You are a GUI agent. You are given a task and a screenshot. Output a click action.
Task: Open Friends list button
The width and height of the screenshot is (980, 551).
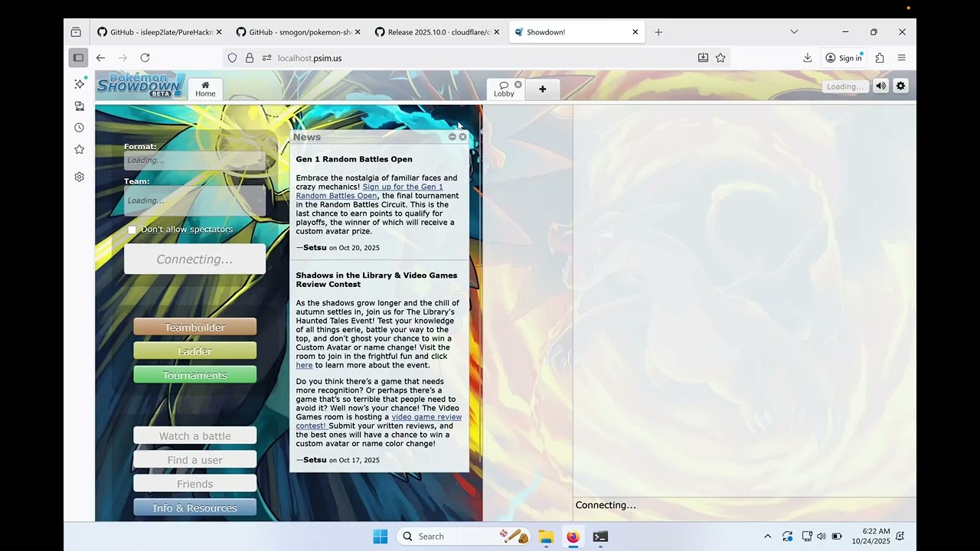tap(194, 484)
